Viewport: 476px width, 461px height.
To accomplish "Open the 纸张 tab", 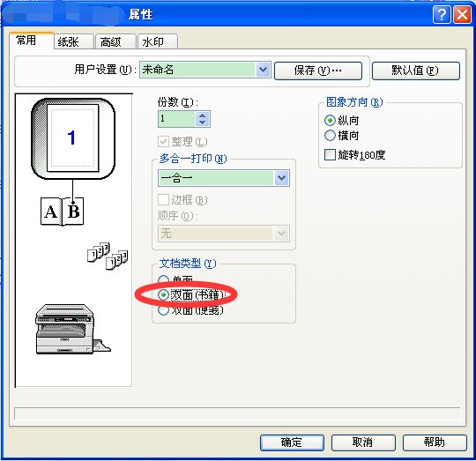I will (74, 41).
